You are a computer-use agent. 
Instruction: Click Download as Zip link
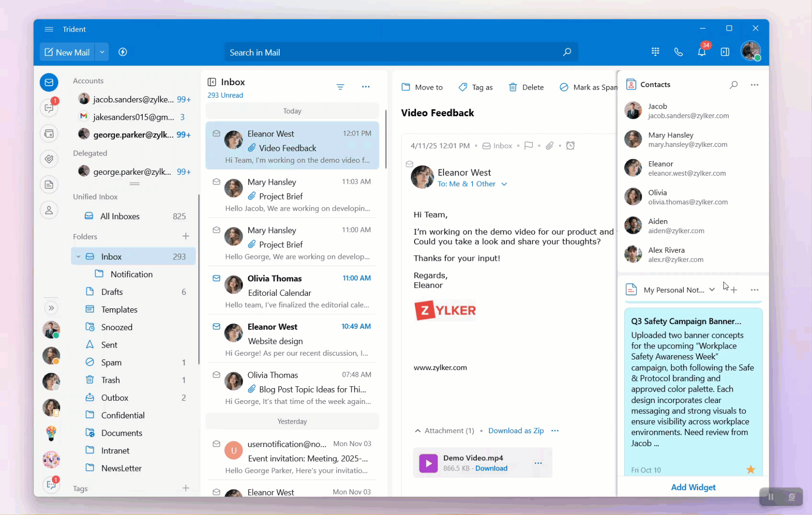[x=516, y=431]
